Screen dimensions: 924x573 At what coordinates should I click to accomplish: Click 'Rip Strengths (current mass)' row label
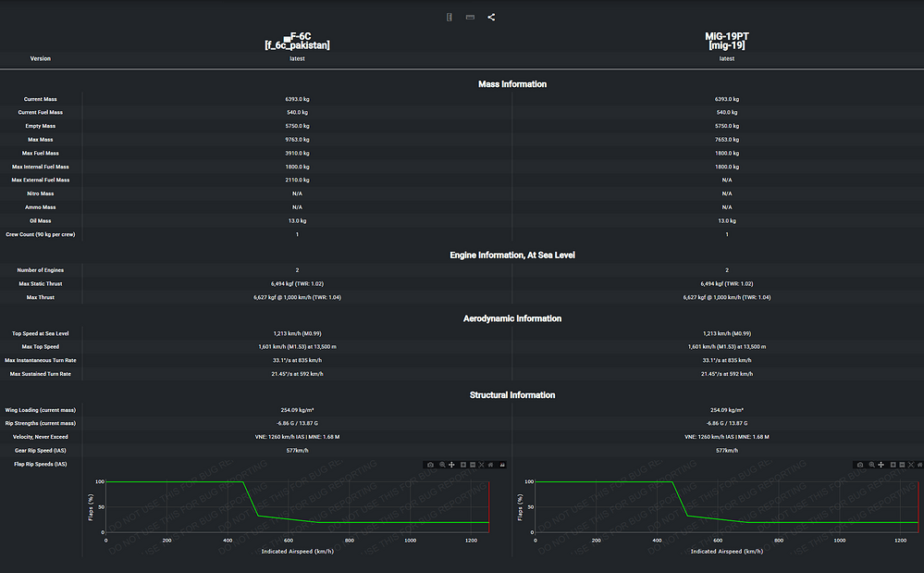point(40,423)
